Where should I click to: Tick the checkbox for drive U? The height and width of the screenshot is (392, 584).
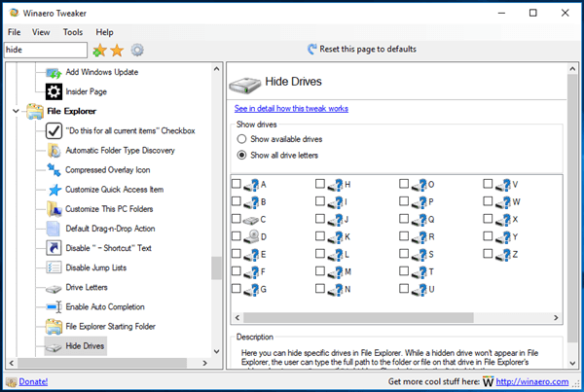(x=404, y=289)
